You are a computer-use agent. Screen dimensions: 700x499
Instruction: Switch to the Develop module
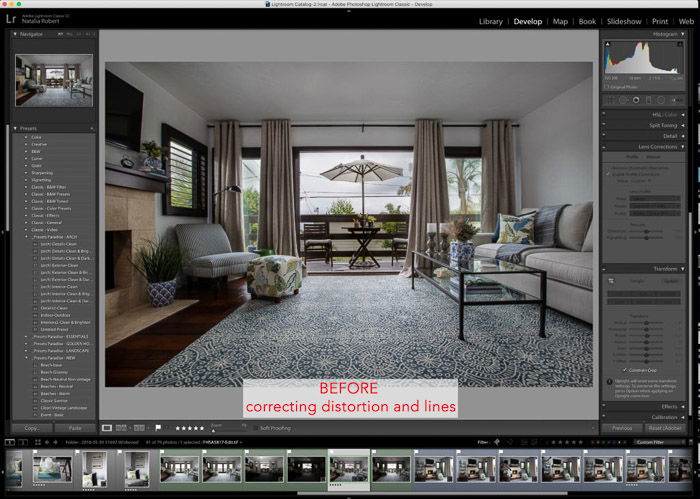[528, 21]
